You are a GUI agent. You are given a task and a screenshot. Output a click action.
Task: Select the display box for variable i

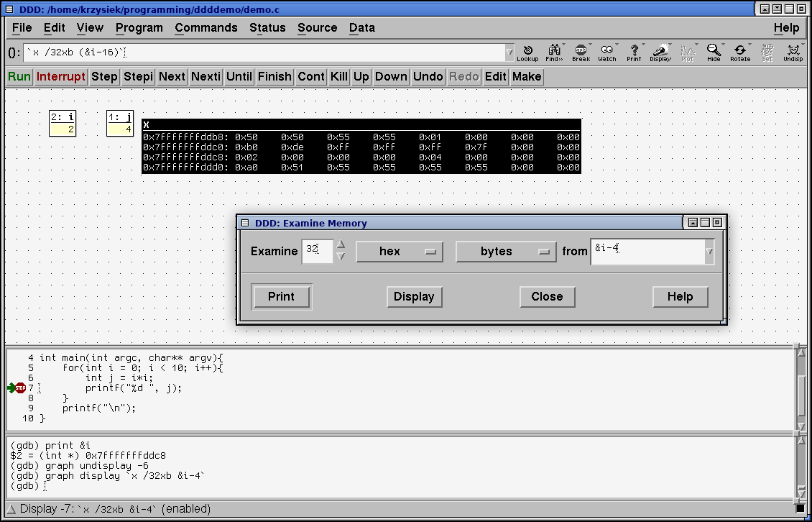(x=63, y=124)
